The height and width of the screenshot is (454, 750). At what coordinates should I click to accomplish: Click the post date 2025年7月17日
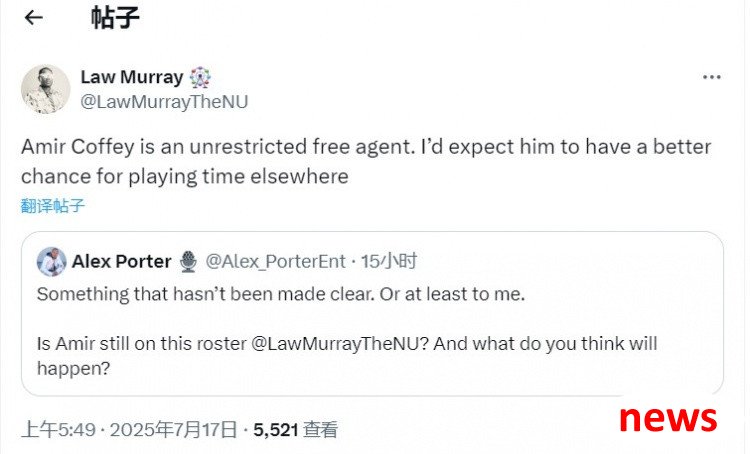(x=174, y=430)
